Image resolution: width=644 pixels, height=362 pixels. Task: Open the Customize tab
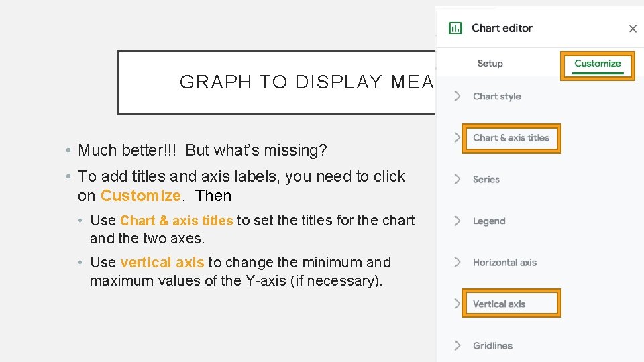pyautogui.click(x=597, y=64)
